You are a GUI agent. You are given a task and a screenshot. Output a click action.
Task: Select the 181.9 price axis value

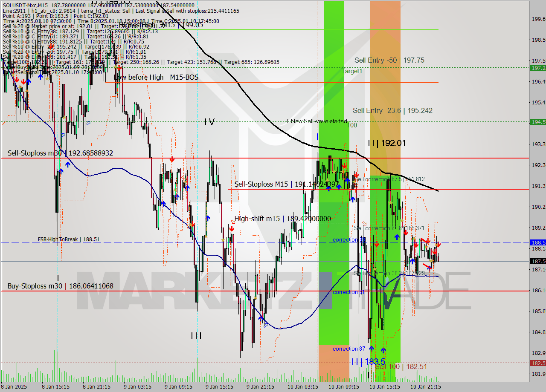click(x=538, y=374)
